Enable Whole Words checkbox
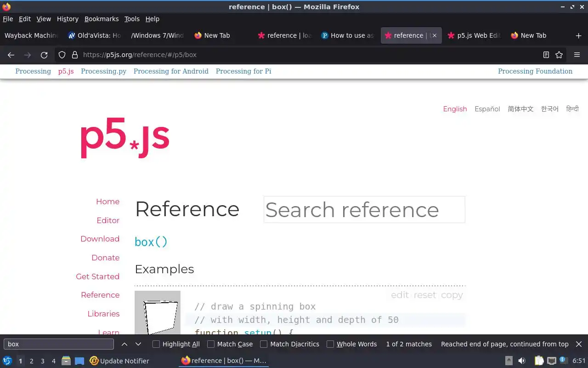The width and height of the screenshot is (588, 368). coord(330,344)
